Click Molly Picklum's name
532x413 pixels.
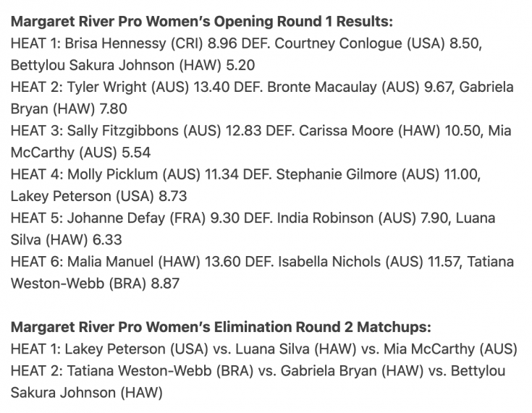coord(113,174)
